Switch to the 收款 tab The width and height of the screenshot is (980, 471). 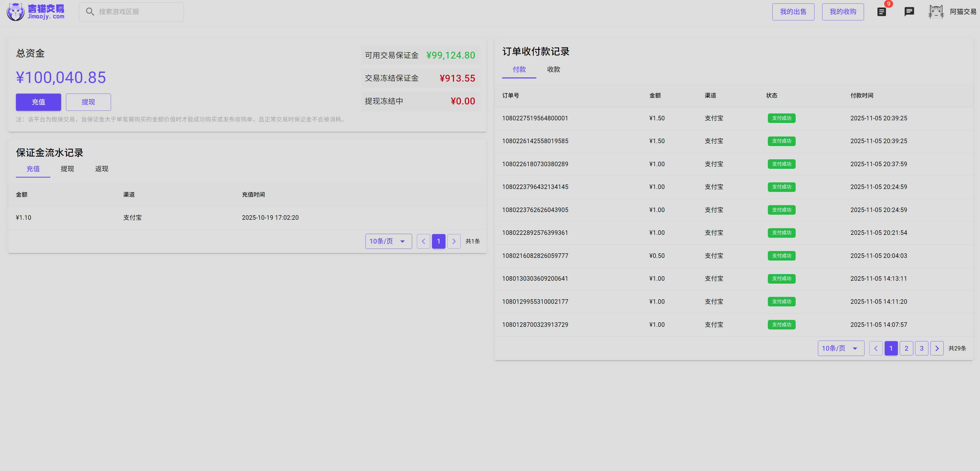554,70
